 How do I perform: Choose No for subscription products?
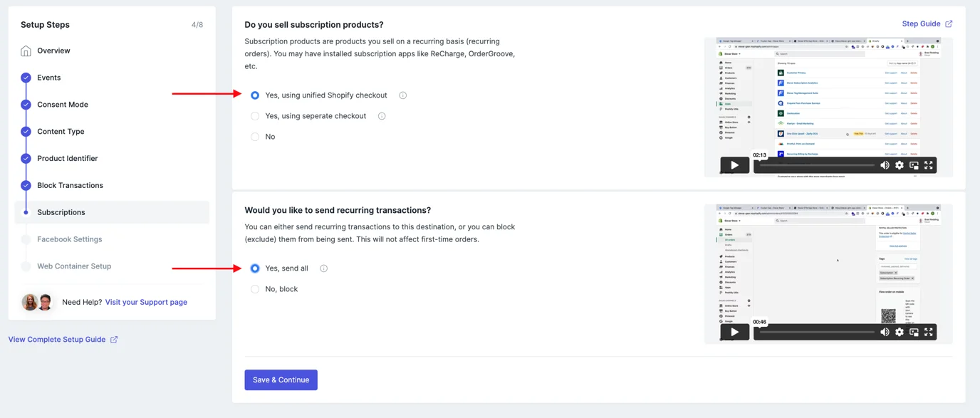pyautogui.click(x=255, y=137)
